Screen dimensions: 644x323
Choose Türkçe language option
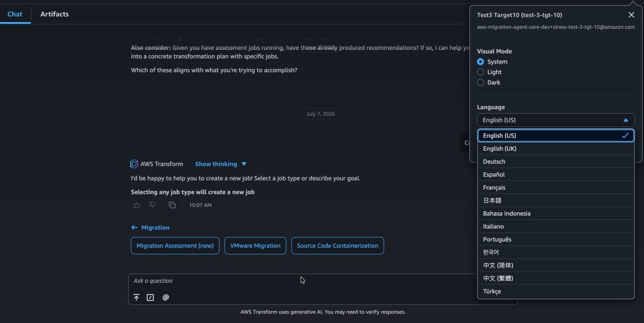coord(556,292)
